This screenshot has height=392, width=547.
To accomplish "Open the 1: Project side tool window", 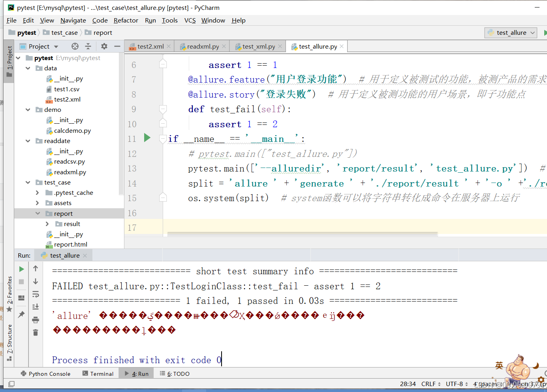I will click(9, 61).
